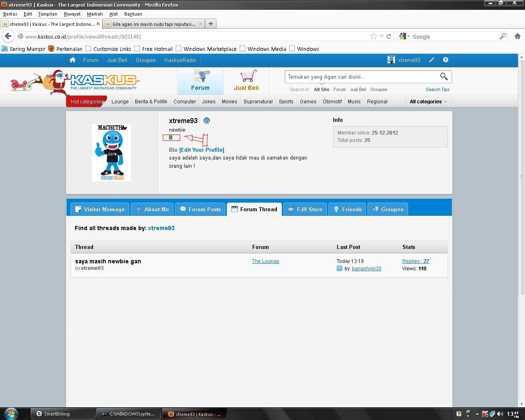Viewport: 525px width, 420px height.
Task: Click the Windows Start orb
Action: [11, 413]
